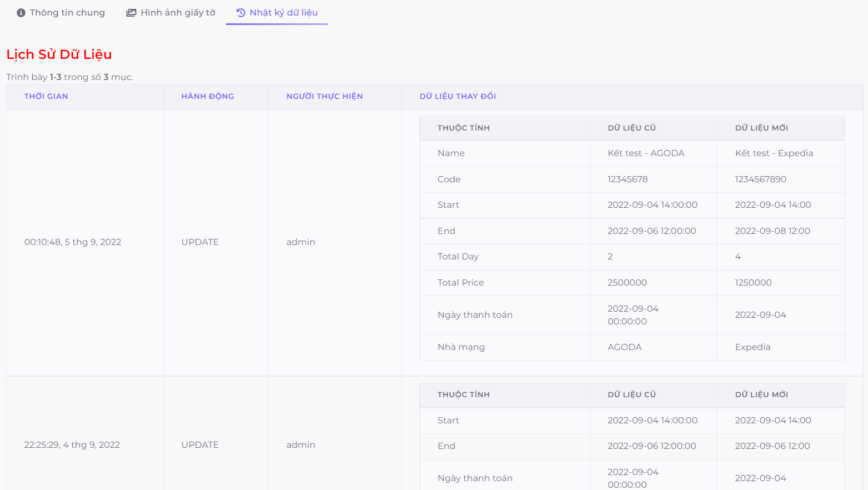The image size is (868, 490).
Task: Click the Nhà mạng new value Expedia
Action: coord(752,347)
